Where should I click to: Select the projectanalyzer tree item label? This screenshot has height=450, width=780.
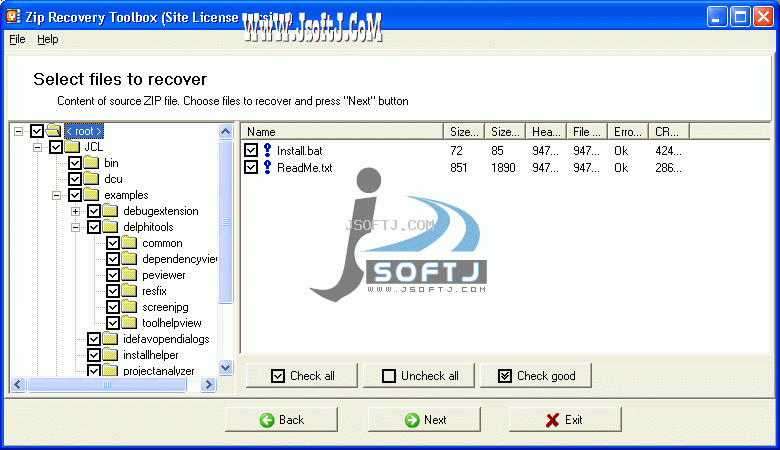(x=159, y=371)
